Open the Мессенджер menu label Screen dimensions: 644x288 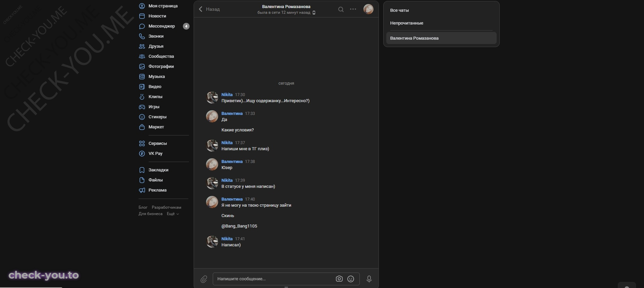[162, 26]
